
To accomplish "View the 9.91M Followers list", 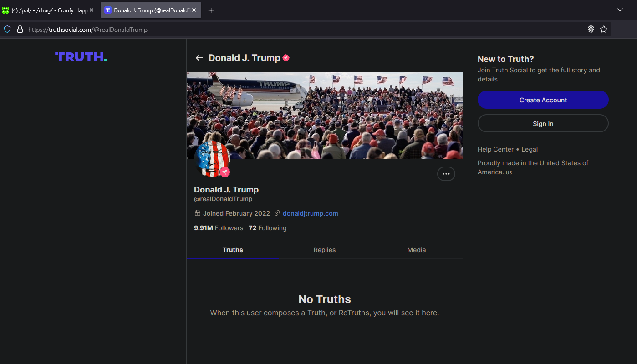I will pyautogui.click(x=219, y=228).
